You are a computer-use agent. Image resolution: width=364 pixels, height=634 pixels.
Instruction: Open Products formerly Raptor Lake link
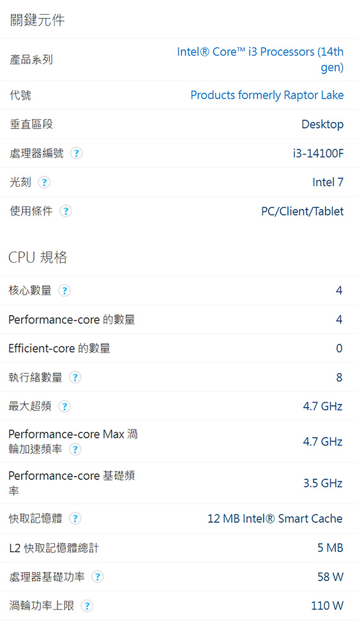pos(267,95)
